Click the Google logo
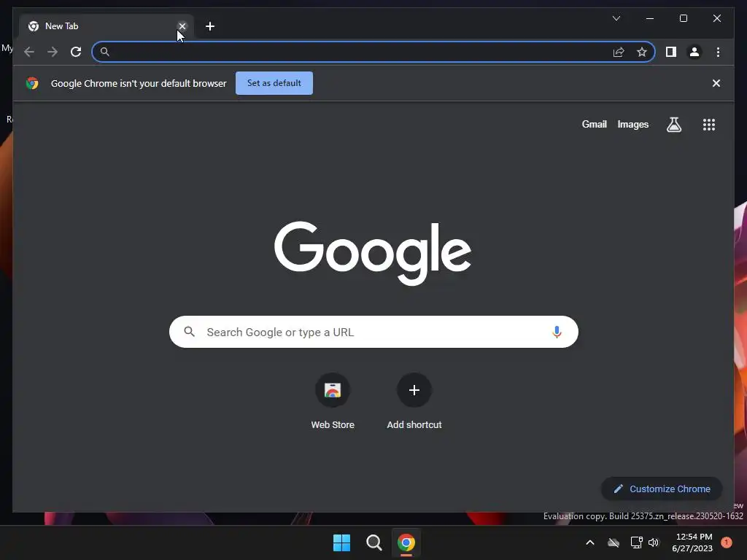This screenshot has height=560, width=747. pyautogui.click(x=373, y=252)
